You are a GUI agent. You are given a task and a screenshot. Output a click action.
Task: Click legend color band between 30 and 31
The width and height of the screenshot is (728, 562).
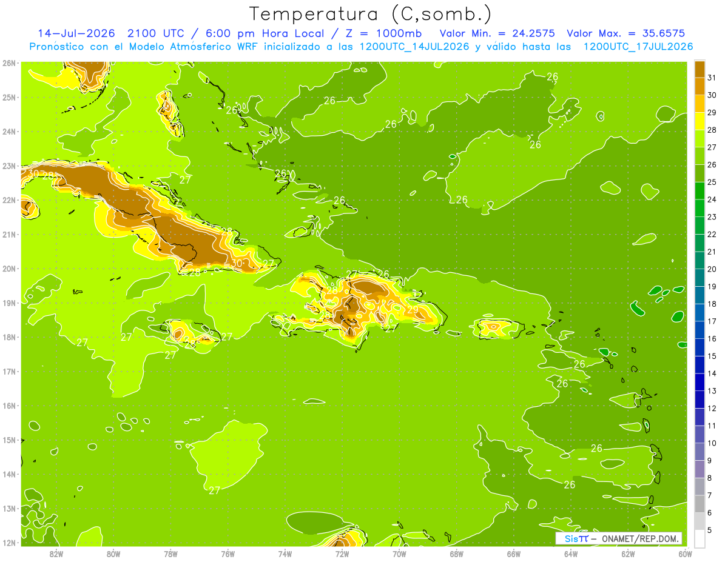coord(699,86)
